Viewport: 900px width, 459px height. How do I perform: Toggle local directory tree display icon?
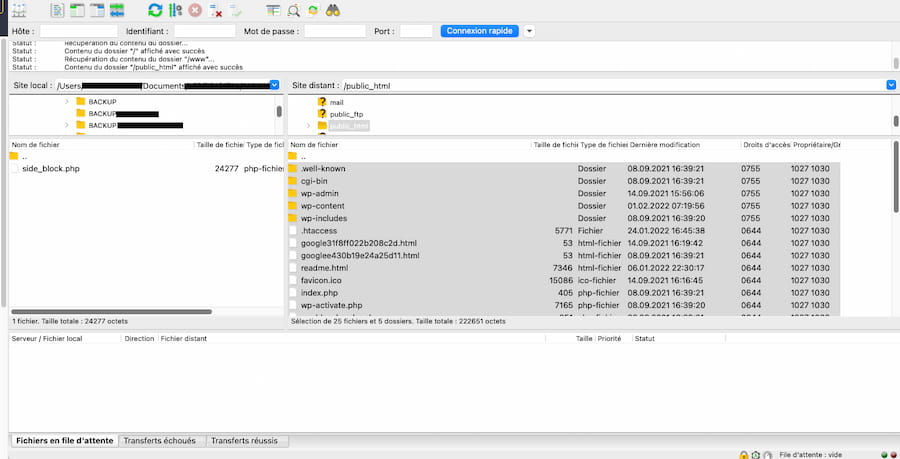pyautogui.click(x=77, y=10)
